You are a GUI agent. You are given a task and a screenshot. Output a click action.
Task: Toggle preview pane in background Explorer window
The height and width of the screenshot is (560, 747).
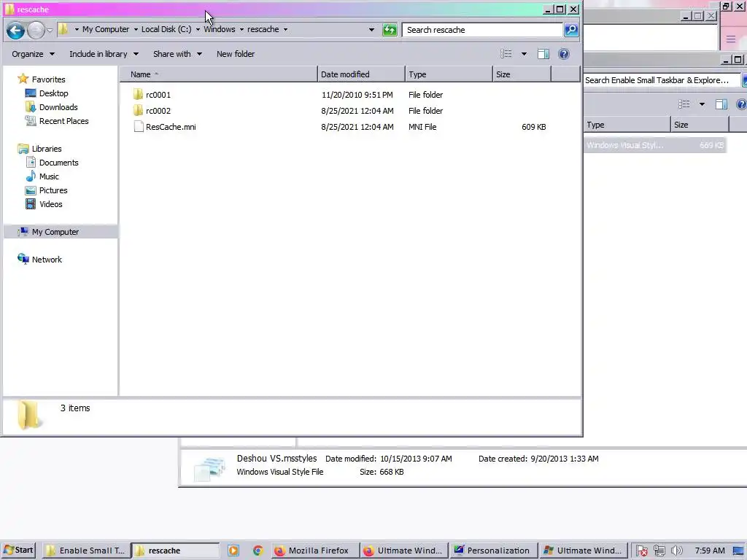tap(721, 104)
